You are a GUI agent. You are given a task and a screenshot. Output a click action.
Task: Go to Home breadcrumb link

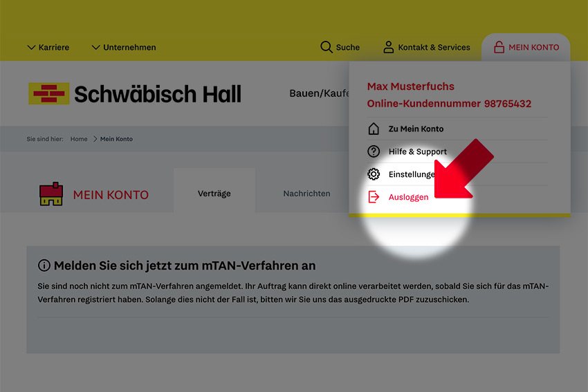[x=79, y=139]
